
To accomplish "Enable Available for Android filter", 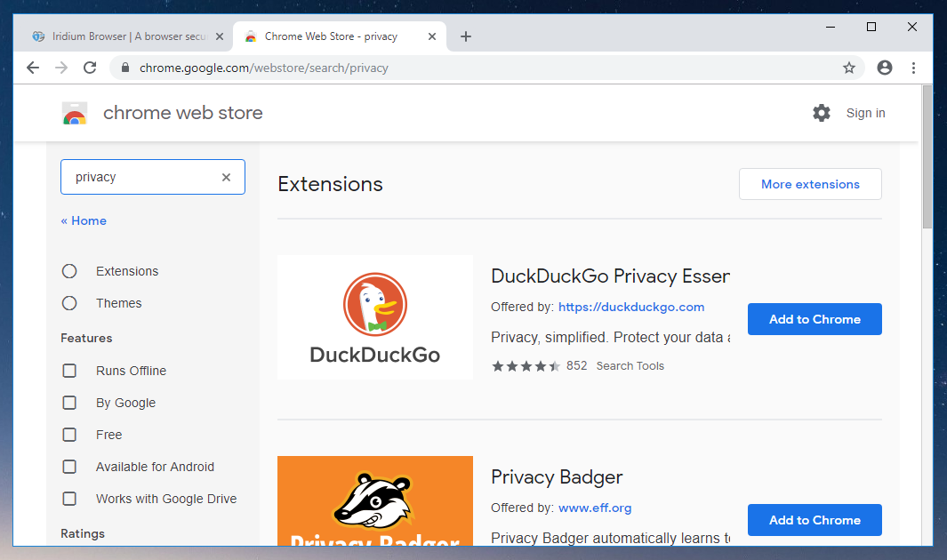I will pos(69,467).
